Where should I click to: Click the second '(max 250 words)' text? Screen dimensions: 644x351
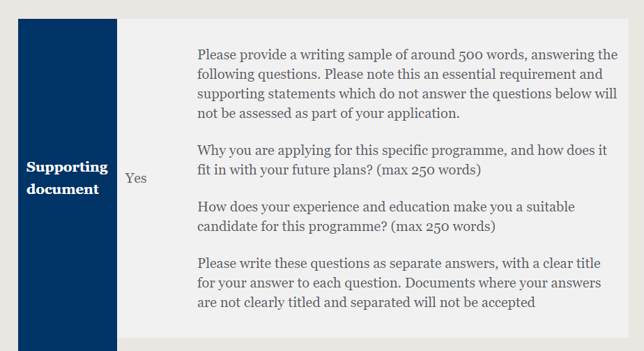click(443, 227)
